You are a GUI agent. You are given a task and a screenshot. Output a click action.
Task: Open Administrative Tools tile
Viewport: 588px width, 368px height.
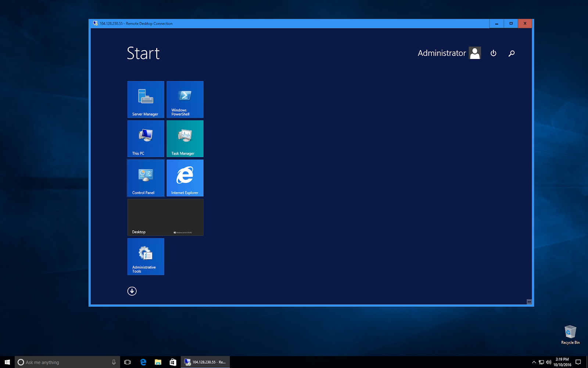tap(146, 256)
